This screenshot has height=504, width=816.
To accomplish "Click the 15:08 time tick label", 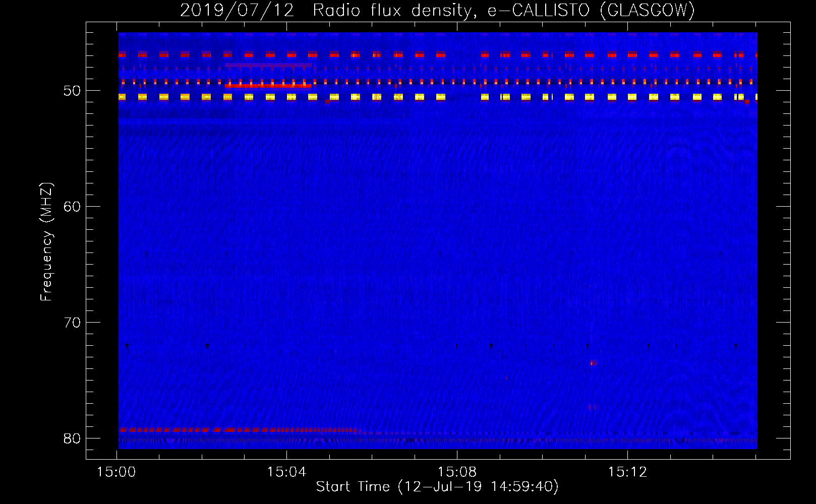I will (457, 472).
